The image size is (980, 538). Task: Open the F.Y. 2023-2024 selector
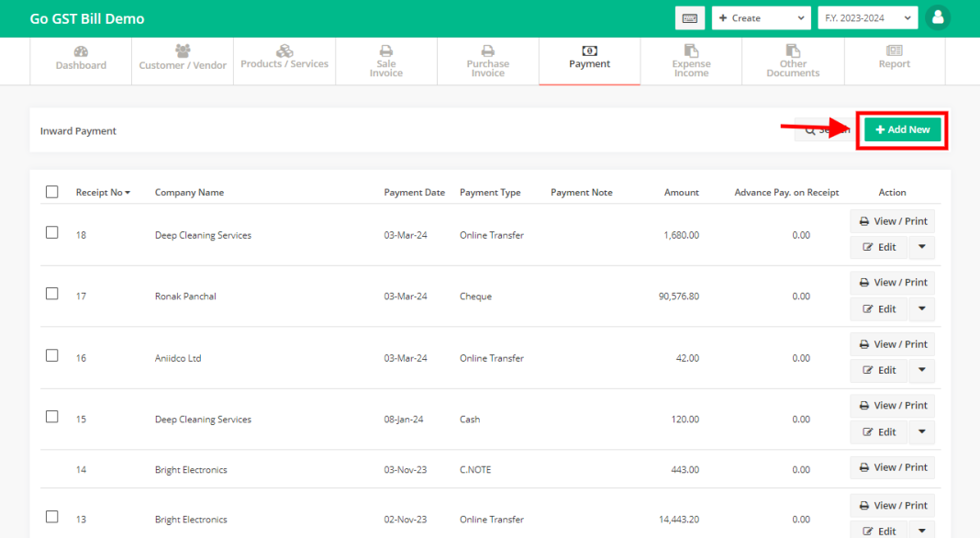[x=867, y=17]
